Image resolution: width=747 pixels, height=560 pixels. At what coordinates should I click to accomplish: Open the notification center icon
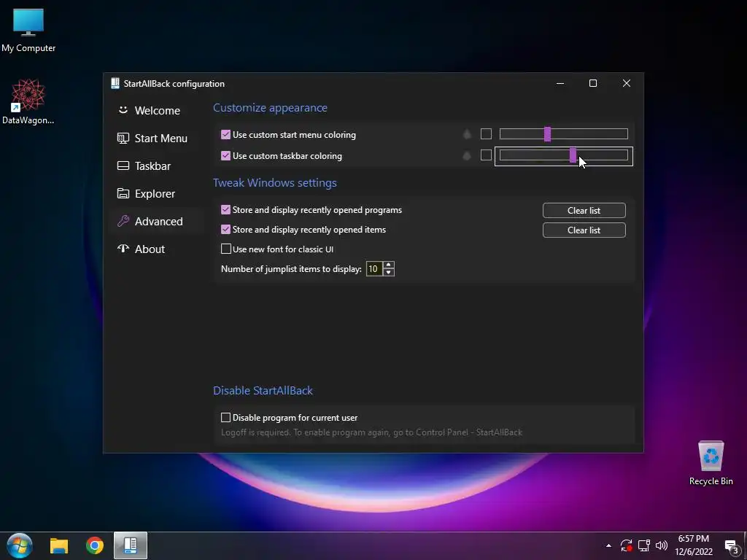coord(732,546)
